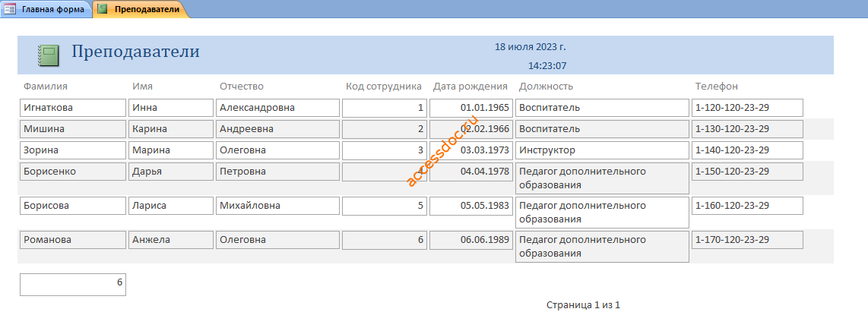
Task: Click birth date 03.03.1973
Action: pyautogui.click(x=471, y=150)
